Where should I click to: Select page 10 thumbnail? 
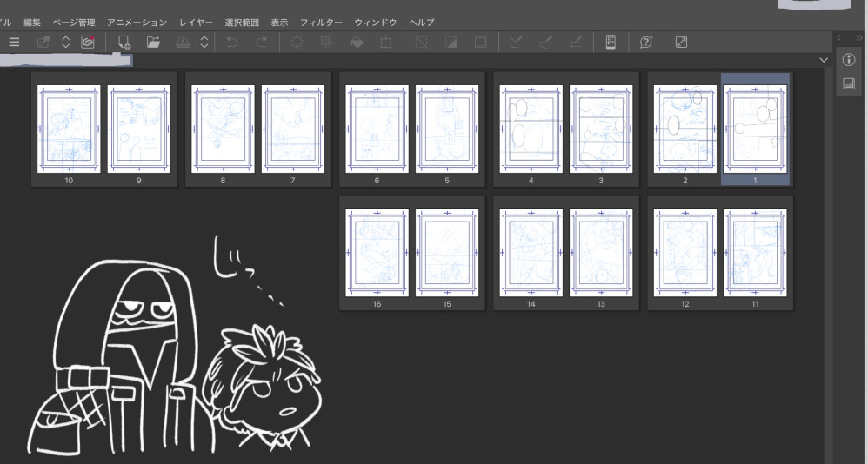tap(69, 129)
